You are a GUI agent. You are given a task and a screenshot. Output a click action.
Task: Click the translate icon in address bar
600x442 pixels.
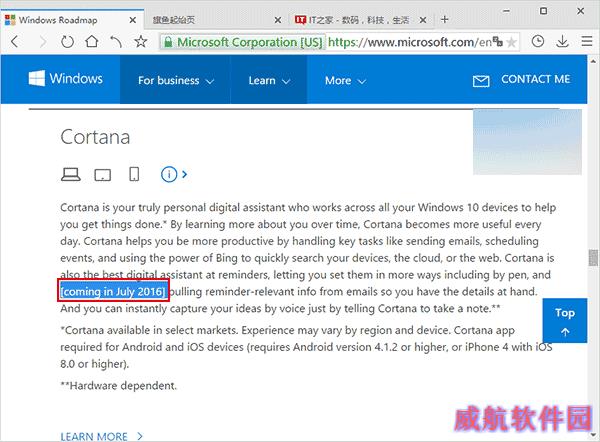[497, 41]
